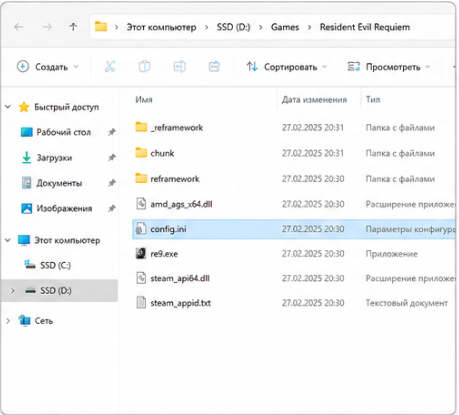Screen dimensions: 459x415
Task: Click the _reframework folder icon
Action: (x=141, y=127)
